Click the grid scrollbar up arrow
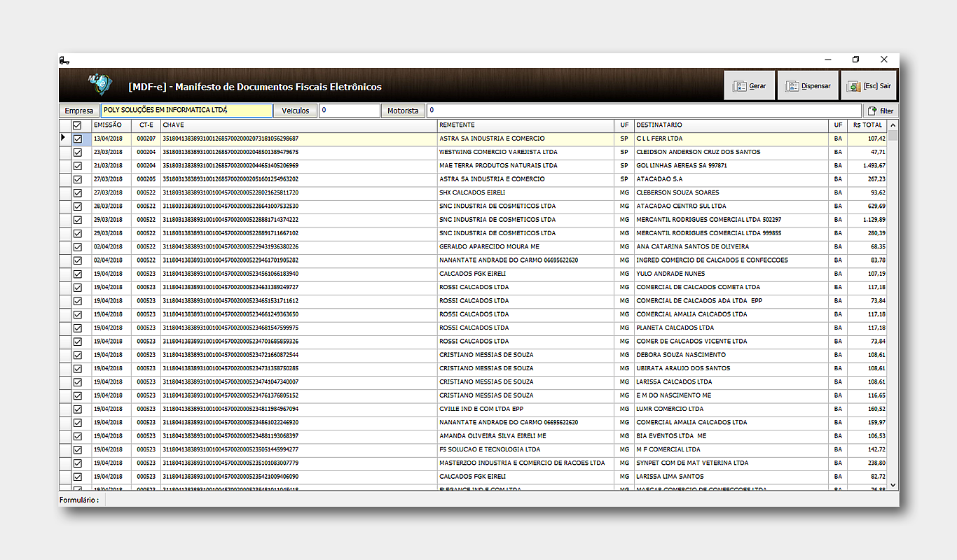Viewport: 957px width, 560px height. pos(893,125)
